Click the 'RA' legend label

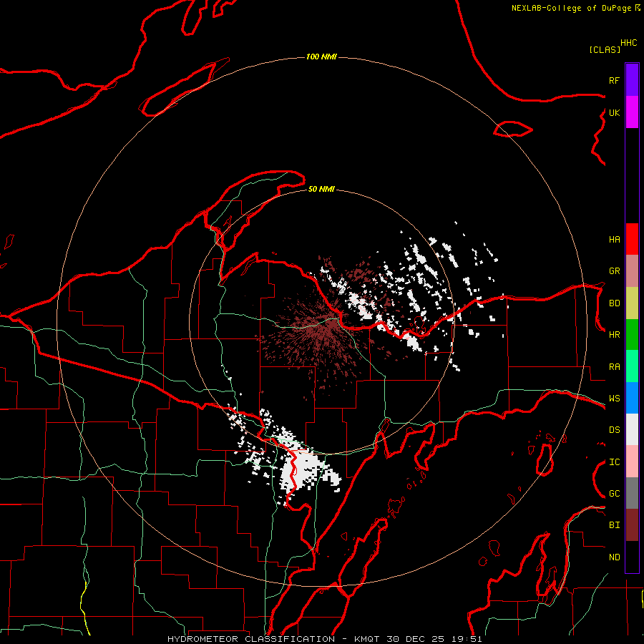coord(614,367)
